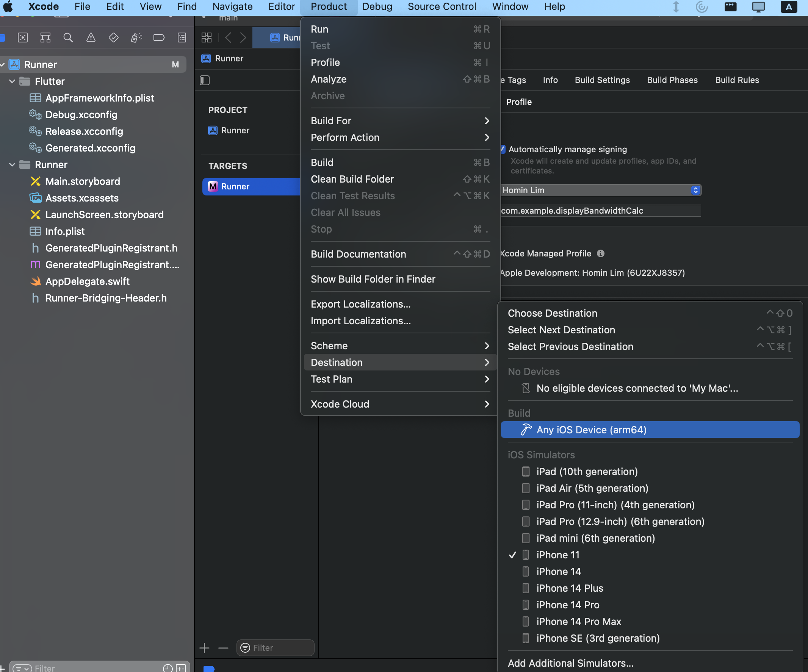Collapse the Flutter folder group

pos(12,81)
